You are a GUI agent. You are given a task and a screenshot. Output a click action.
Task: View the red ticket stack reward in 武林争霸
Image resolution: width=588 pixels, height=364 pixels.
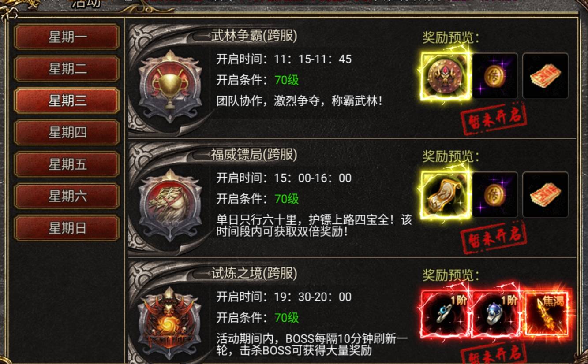(x=546, y=76)
